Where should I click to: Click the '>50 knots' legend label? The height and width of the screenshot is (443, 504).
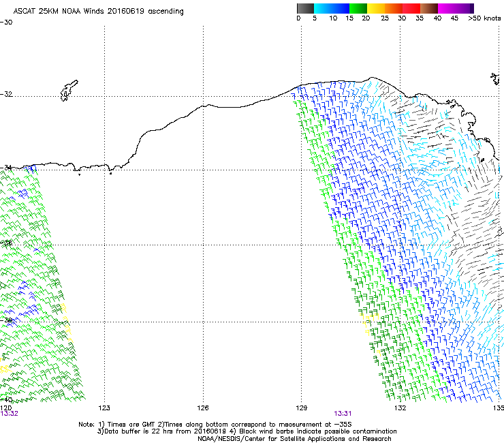tap(484, 18)
